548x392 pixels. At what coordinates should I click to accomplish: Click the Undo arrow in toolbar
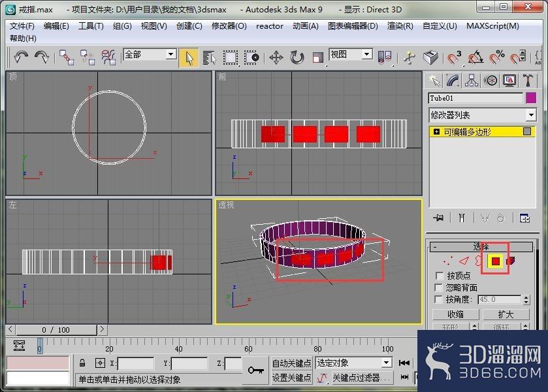22,57
